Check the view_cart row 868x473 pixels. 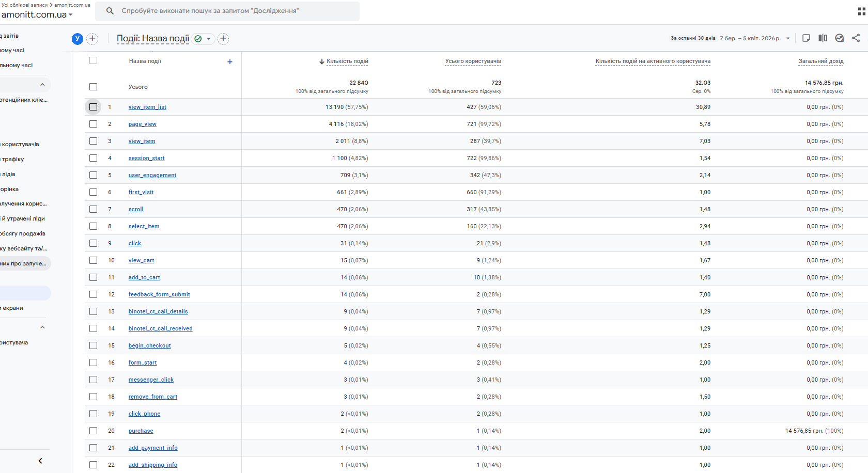[x=93, y=260]
